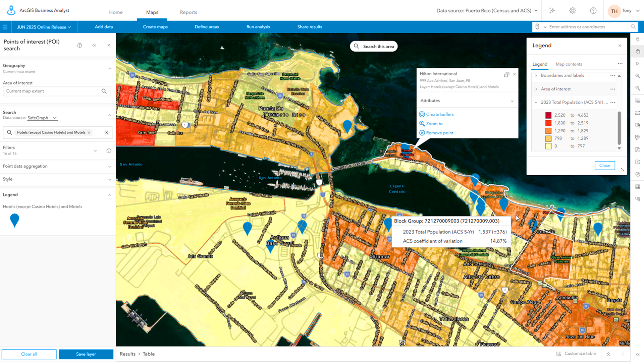This screenshot has height=362, width=644.
Task: Dock the Hilton International popup
Action: pyautogui.click(x=506, y=74)
